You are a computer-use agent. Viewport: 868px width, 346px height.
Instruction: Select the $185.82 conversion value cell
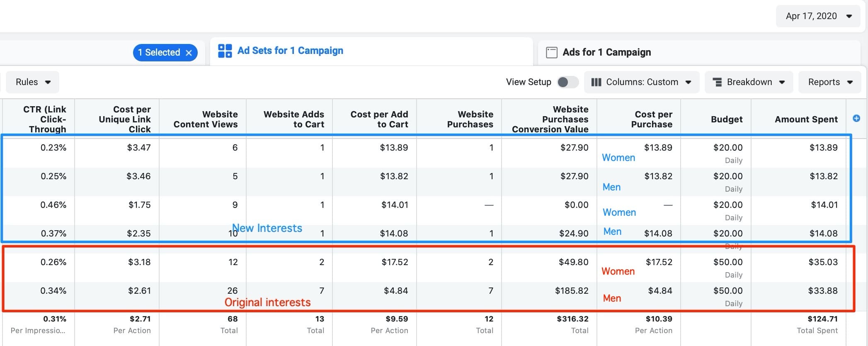click(571, 291)
